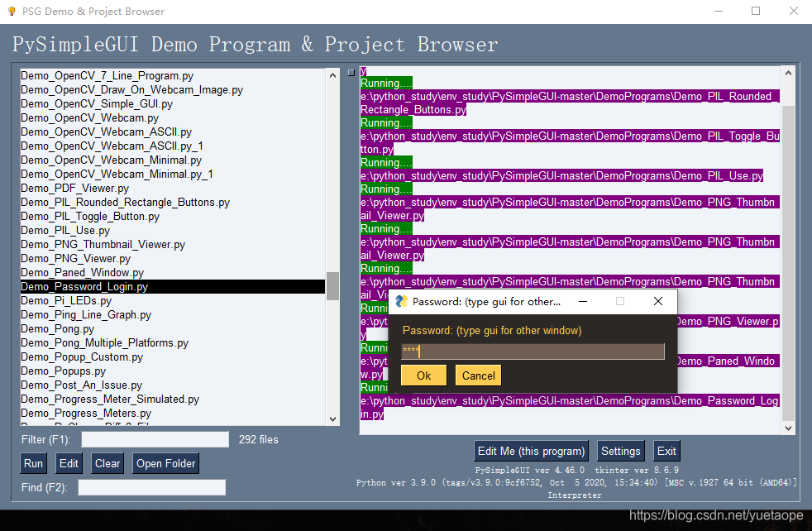Click the Clear button
Viewport: 812px width, 531px height.
(x=107, y=464)
